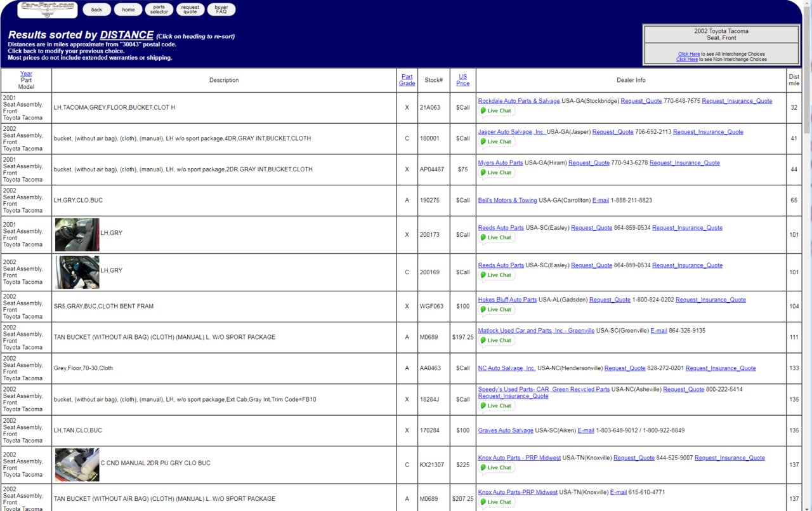Viewport: 812px width, 511px height.
Task: View seat photo for stock 200173
Action: click(x=77, y=235)
